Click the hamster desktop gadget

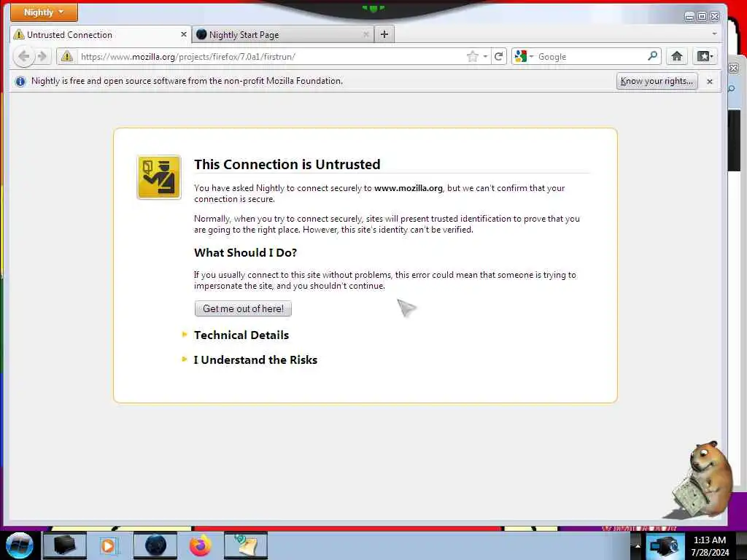point(703,479)
